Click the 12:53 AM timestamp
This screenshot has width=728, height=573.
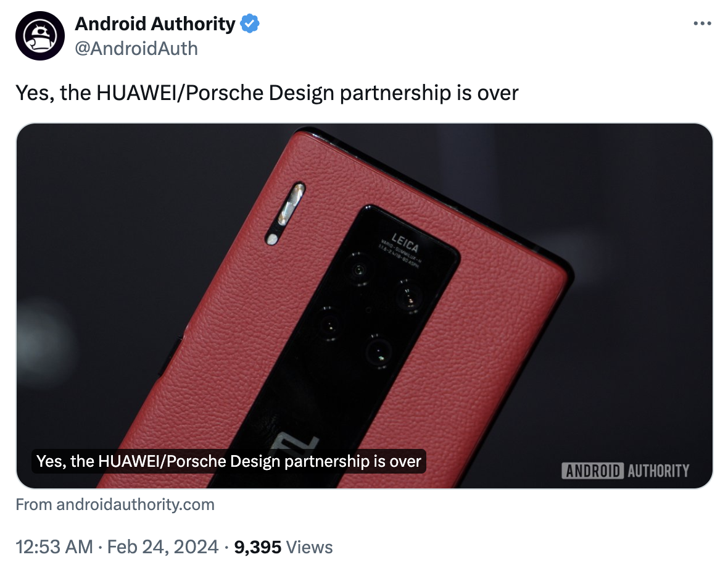coord(54,547)
